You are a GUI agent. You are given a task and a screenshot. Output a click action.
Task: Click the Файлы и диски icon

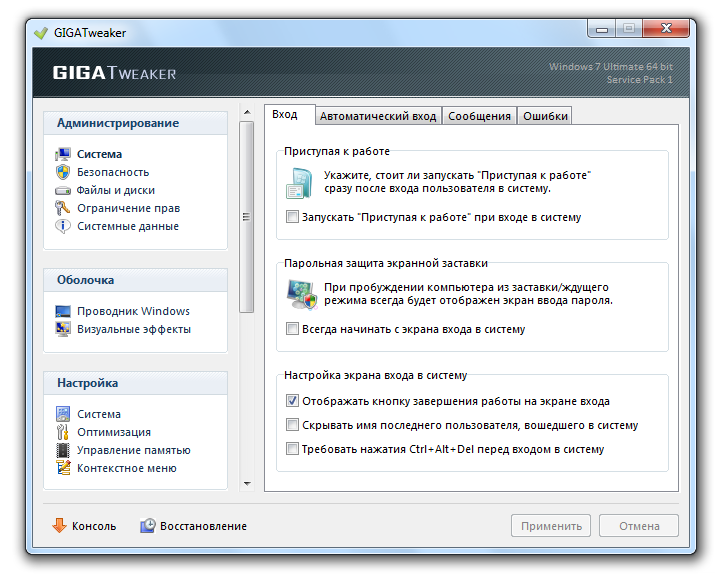pyautogui.click(x=63, y=190)
